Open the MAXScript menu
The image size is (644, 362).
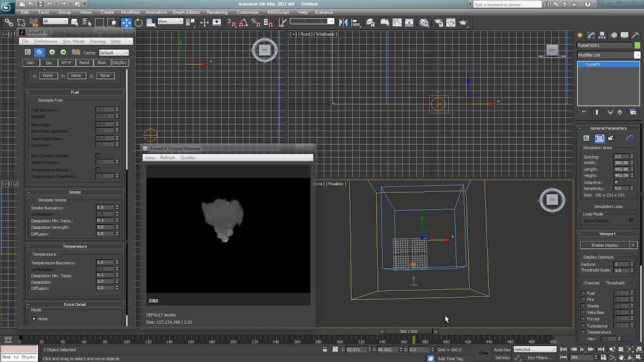[278, 12]
